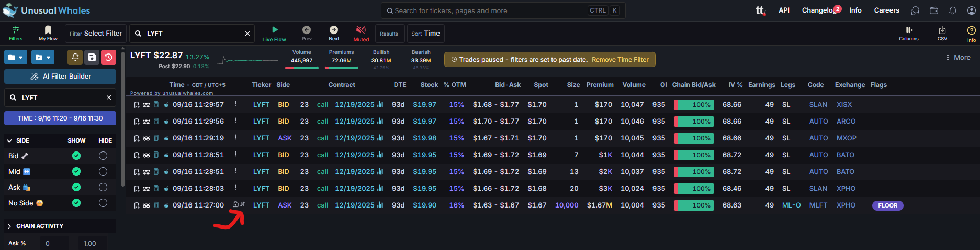The height and width of the screenshot is (250, 980).
Task: Open the Changelog page
Action: [x=818, y=10]
